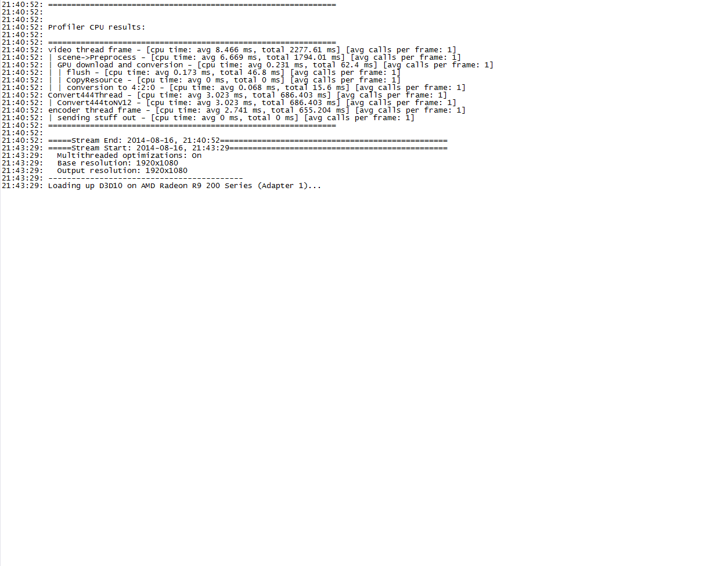Click the 'sending stuff out' entry

tap(231, 118)
